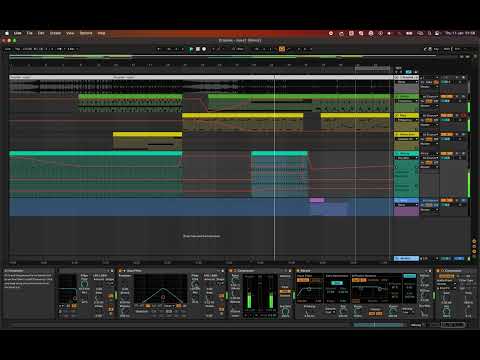This screenshot has width=480, height=360.
Task: Toggle the Reverb device activator
Action: tap(298, 271)
